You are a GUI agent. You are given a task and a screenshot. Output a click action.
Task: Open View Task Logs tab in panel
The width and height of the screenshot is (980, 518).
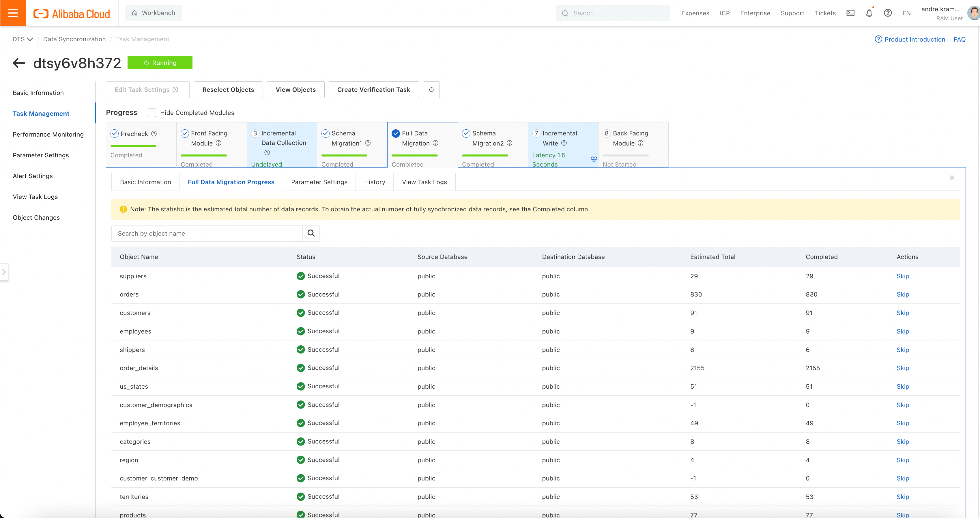(424, 182)
